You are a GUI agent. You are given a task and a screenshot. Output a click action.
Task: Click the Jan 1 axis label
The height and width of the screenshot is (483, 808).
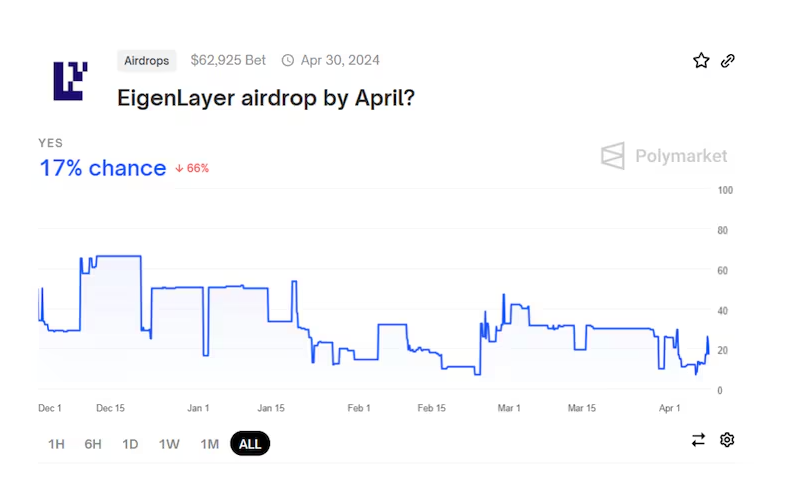(x=198, y=408)
